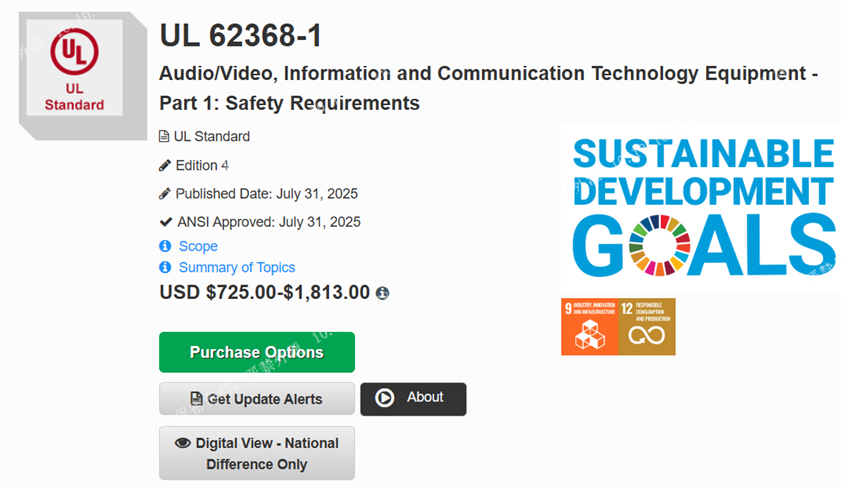Click the checkmark beside ANSI Approved

166,221
